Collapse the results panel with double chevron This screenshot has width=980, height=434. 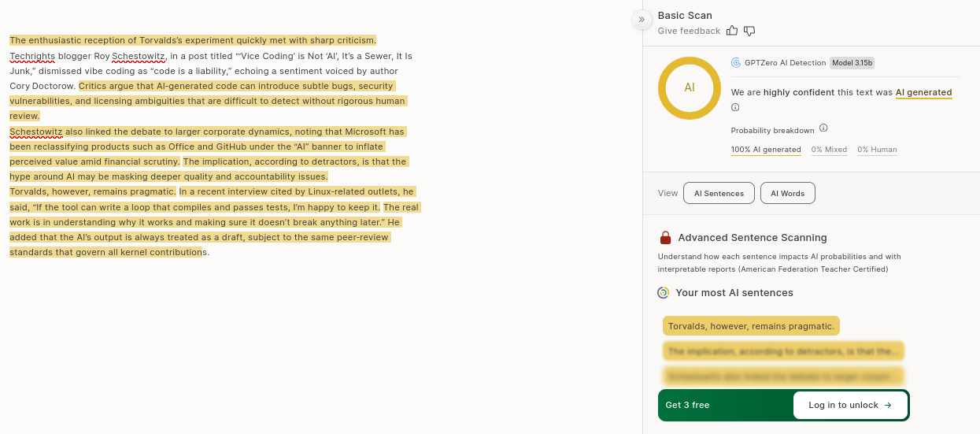tap(642, 20)
